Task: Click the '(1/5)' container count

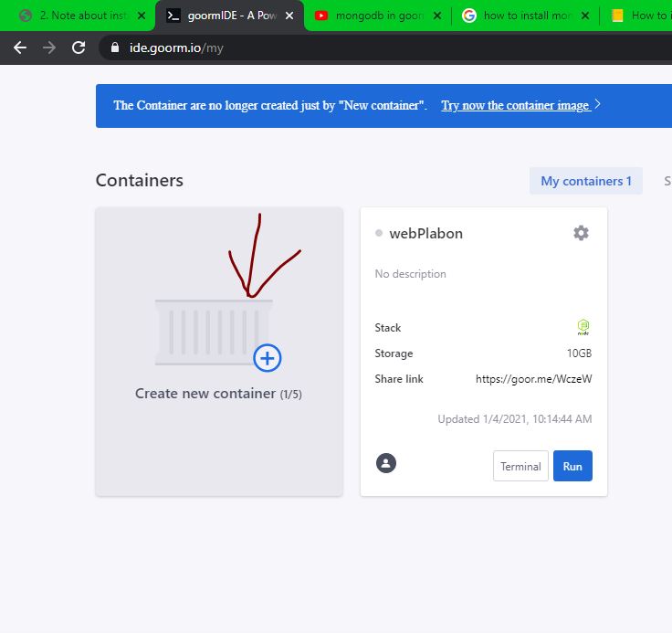Action: (291, 394)
